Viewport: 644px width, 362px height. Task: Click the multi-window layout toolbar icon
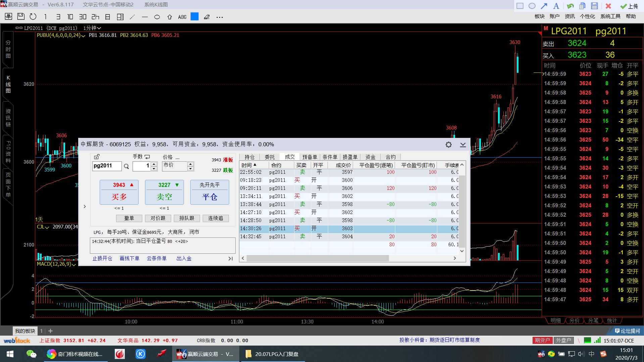120,17
